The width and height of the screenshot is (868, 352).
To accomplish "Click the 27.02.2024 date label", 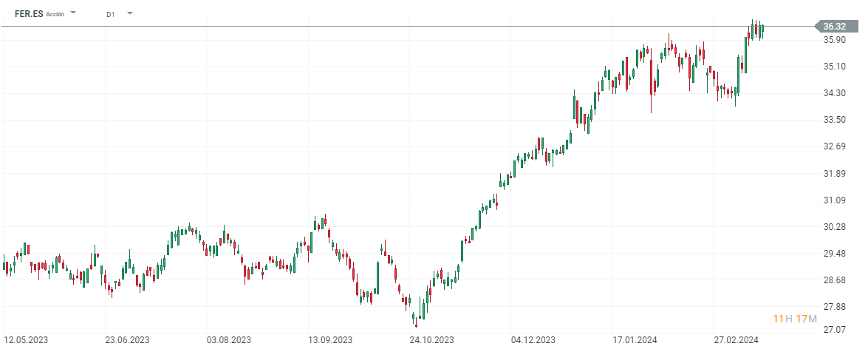I will pos(737,340).
